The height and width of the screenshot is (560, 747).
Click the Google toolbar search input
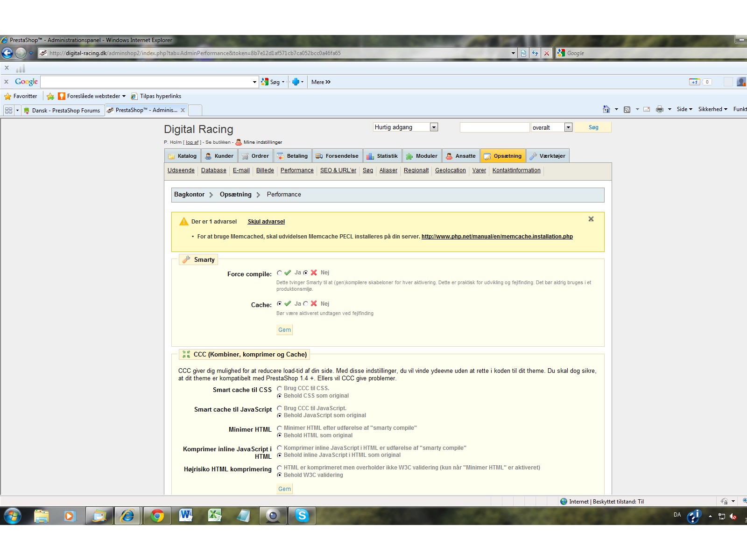coord(146,82)
